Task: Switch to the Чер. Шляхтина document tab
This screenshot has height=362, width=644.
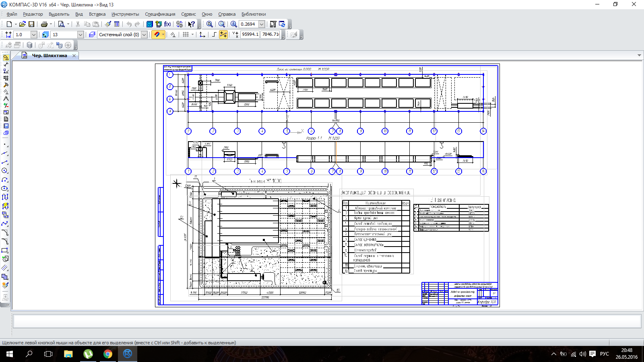Action: [50, 56]
